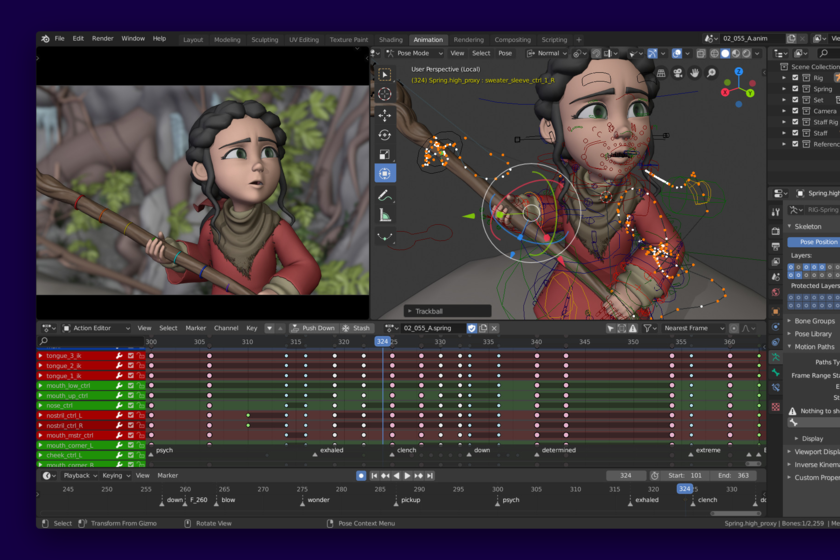
Task: Click the End frame field showing 363
Action: (738, 476)
